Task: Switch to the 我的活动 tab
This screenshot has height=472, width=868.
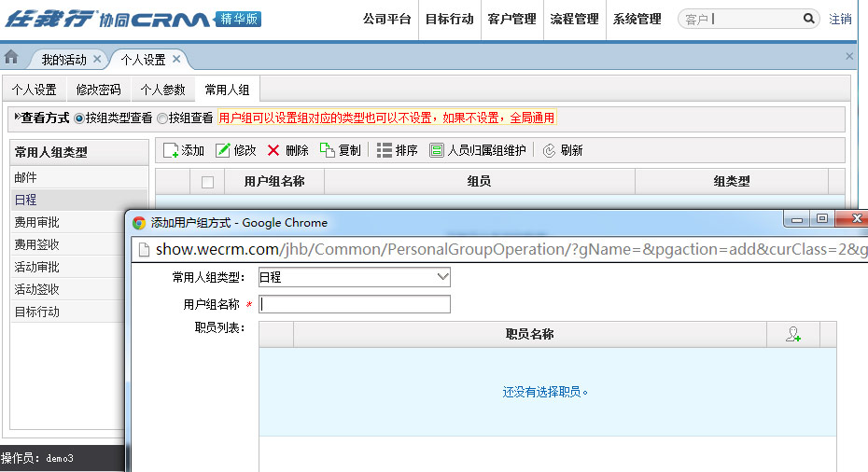Action: tap(63, 60)
